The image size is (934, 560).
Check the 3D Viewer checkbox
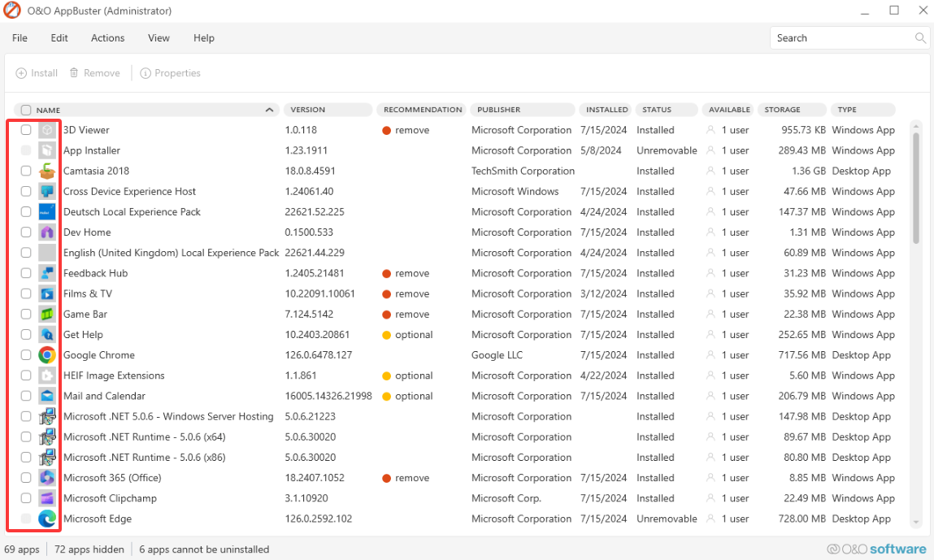click(x=26, y=130)
